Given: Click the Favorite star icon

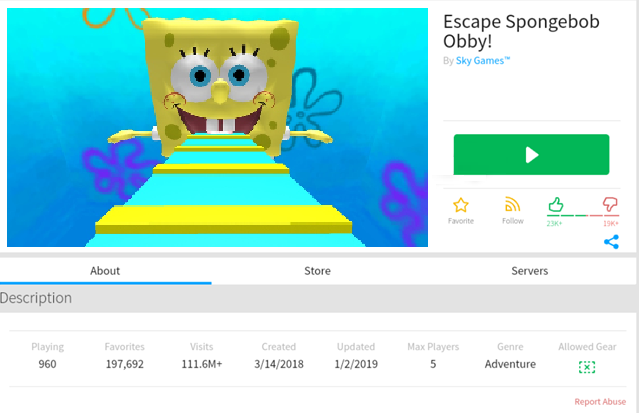Looking at the screenshot, I should [461, 205].
